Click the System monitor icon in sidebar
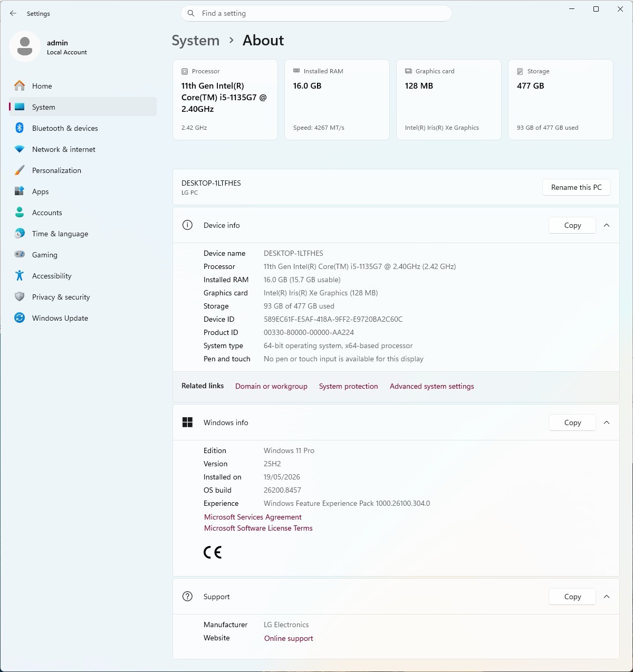 pos(20,107)
